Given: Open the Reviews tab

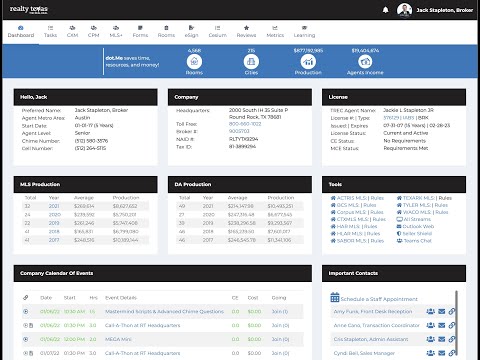Looking at the screenshot, I should (246, 32).
